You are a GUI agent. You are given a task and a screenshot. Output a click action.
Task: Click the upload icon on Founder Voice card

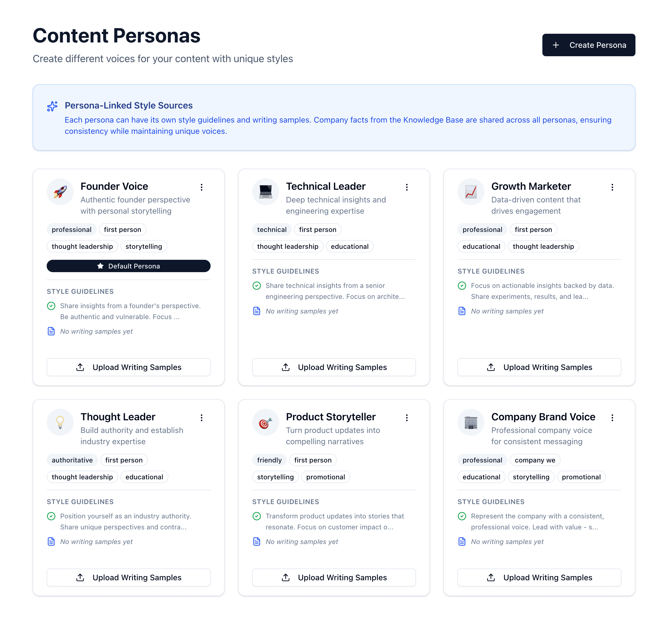pyautogui.click(x=80, y=367)
